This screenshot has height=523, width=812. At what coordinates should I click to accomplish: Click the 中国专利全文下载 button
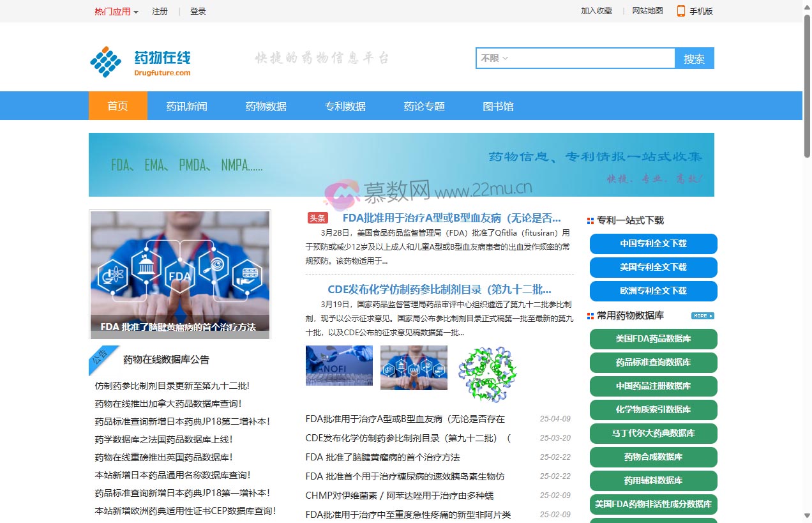(x=653, y=243)
